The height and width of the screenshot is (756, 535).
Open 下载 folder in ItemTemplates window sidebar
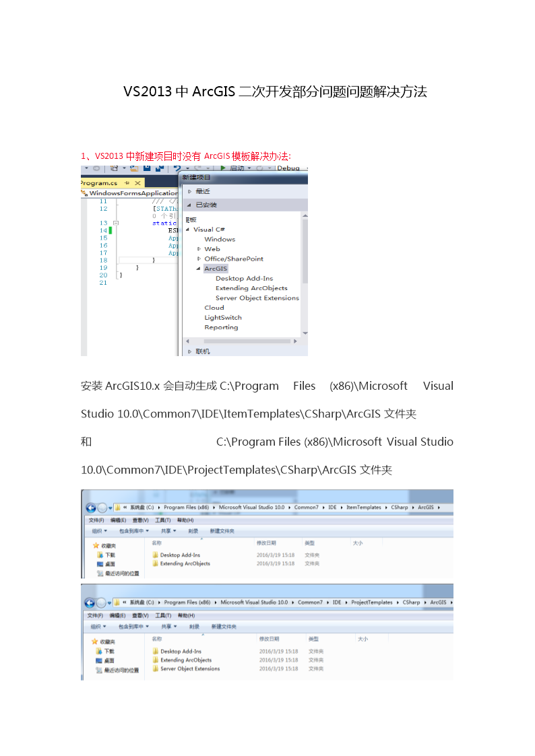click(106, 555)
